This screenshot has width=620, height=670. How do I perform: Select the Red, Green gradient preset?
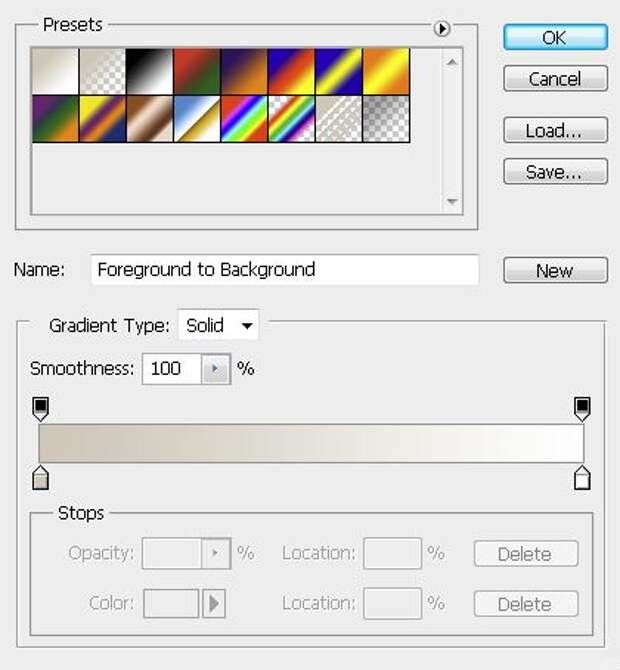197,71
